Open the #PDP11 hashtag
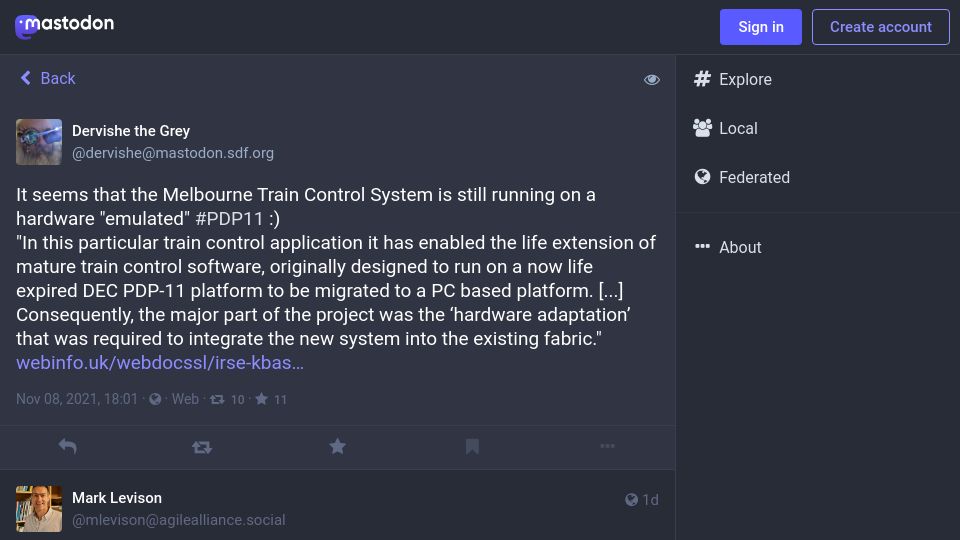 (x=229, y=219)
